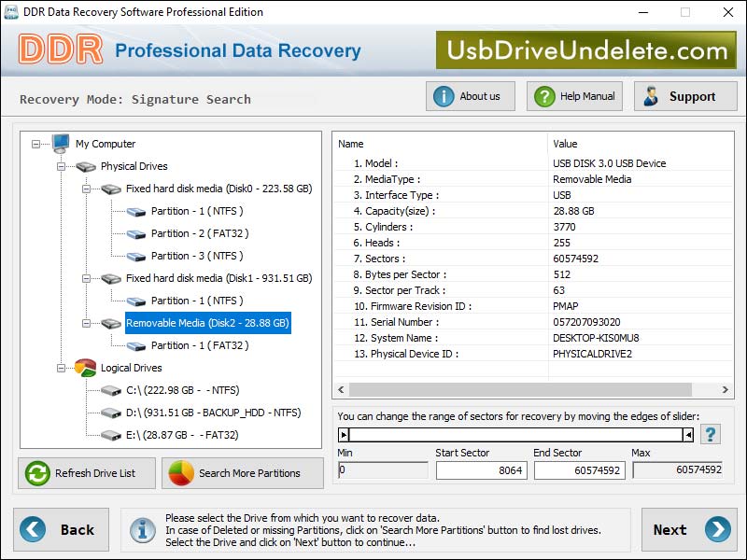Collapse the Physical Drives node
The image size is (747, 560).
(x=61, y=166)
